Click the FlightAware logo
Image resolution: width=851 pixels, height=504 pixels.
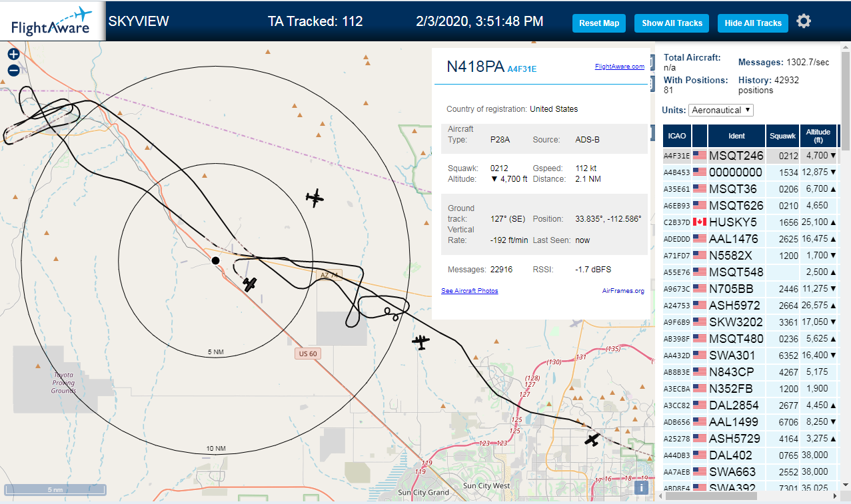52,21
